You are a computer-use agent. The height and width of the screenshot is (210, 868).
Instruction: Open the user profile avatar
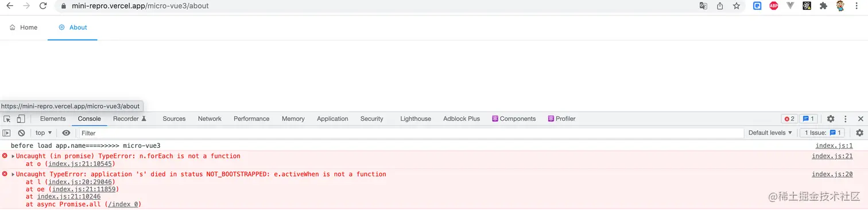click(840, 6)
